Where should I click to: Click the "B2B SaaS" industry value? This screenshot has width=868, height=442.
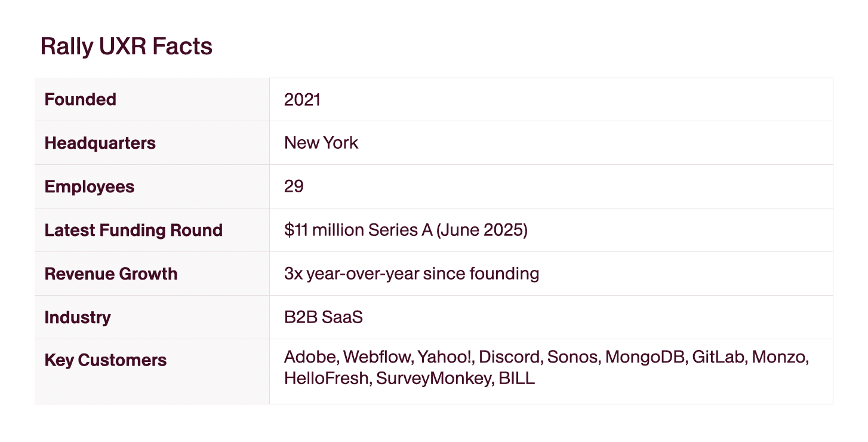(x=323, y=317)
